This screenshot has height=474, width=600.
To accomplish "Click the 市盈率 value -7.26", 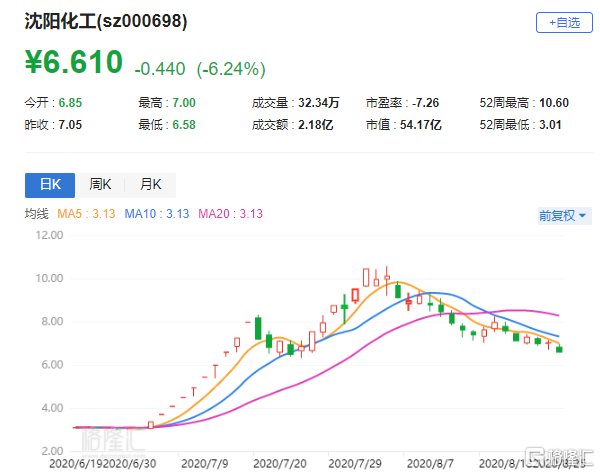I will coord(426,103).
